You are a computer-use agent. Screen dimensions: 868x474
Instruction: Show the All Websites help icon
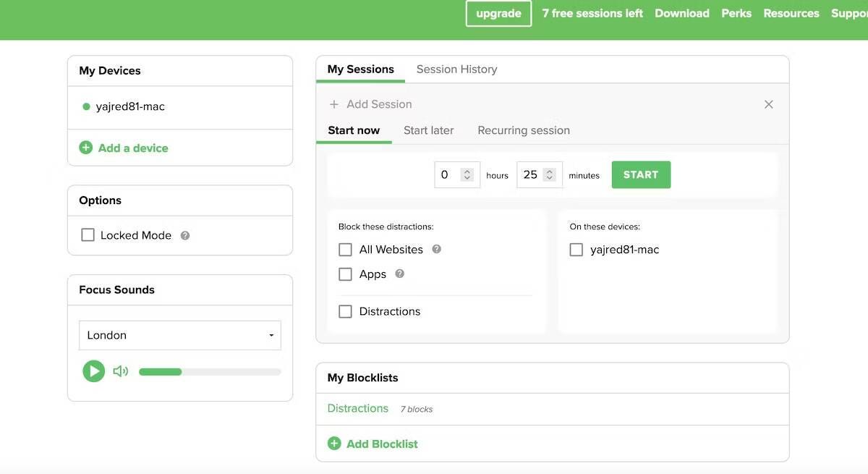pos(436,249)
